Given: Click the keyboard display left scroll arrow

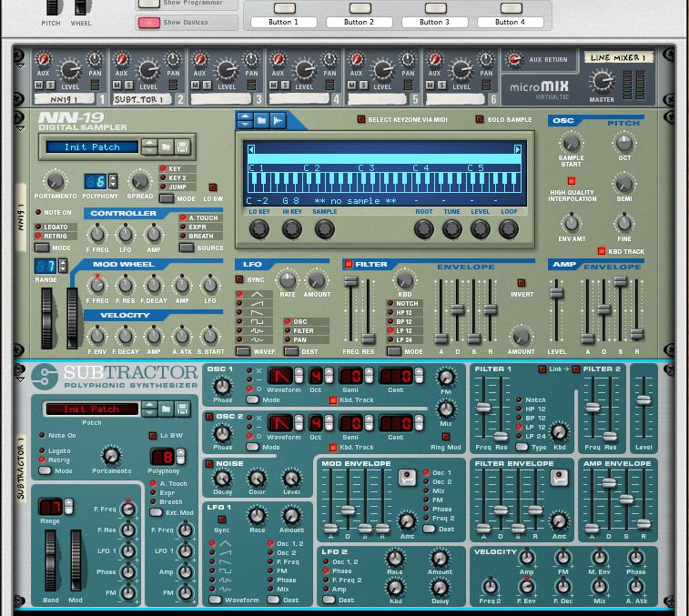Looking at the screenshot, I should pos(251,149).
